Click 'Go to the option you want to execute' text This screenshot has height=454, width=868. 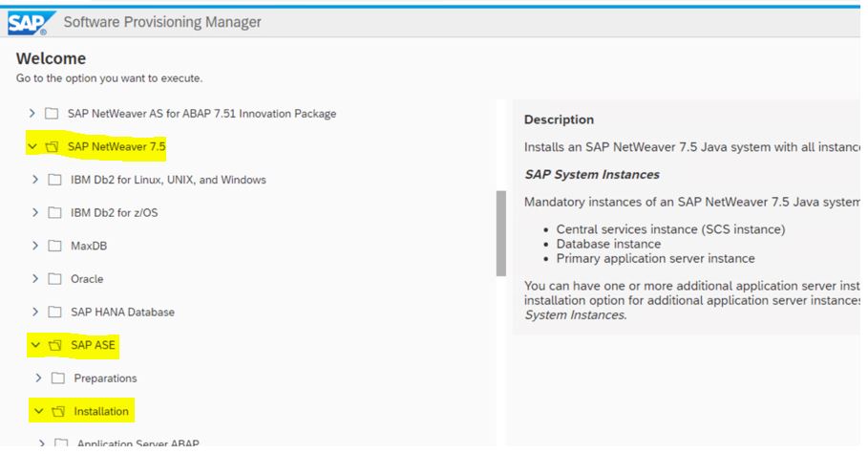tap(109, 78)
